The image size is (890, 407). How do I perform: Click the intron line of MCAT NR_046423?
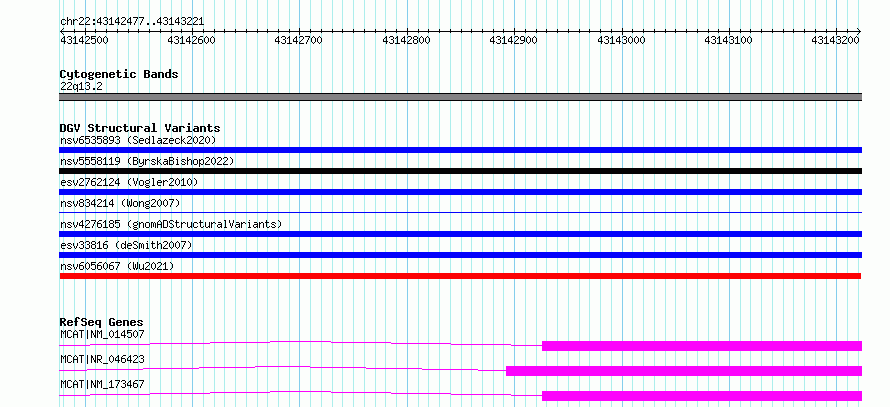(283, 367)
